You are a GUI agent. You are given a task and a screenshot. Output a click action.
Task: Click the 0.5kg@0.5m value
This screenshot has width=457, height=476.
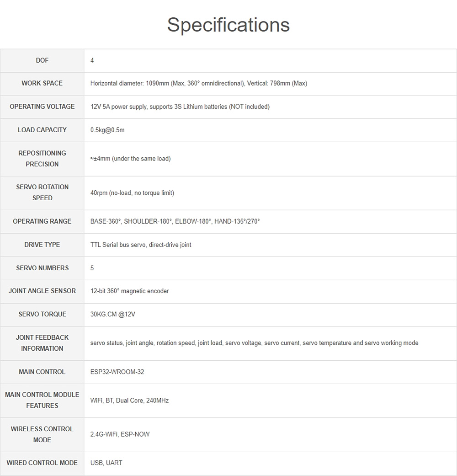coord(107,130)
